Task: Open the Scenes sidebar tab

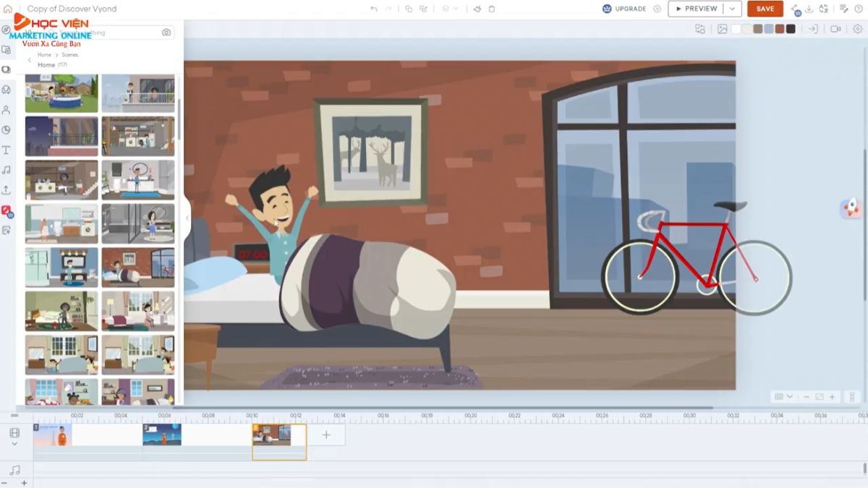Action: click(x=7, y=69)
